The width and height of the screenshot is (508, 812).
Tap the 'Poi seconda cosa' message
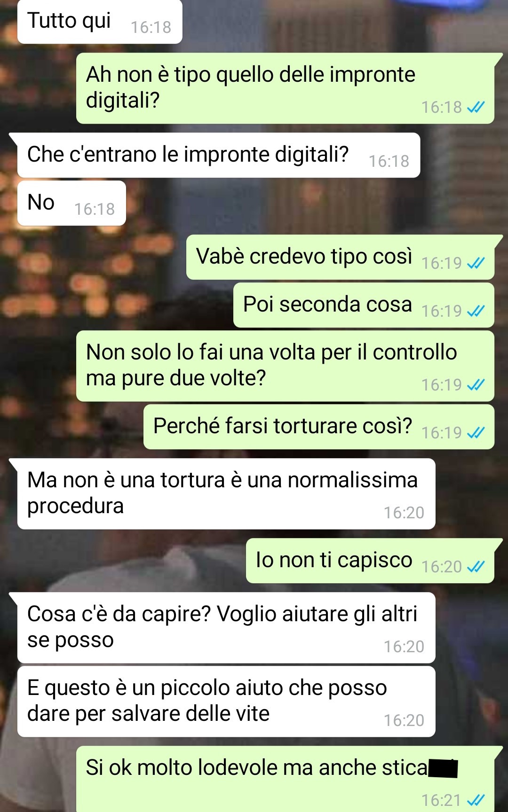point(364,305)
